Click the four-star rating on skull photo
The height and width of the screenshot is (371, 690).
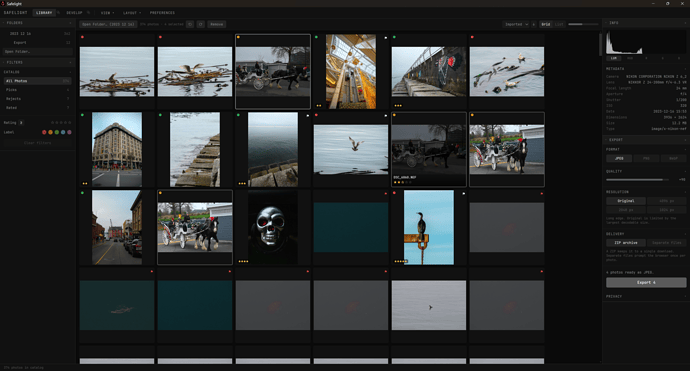[243, 261]
